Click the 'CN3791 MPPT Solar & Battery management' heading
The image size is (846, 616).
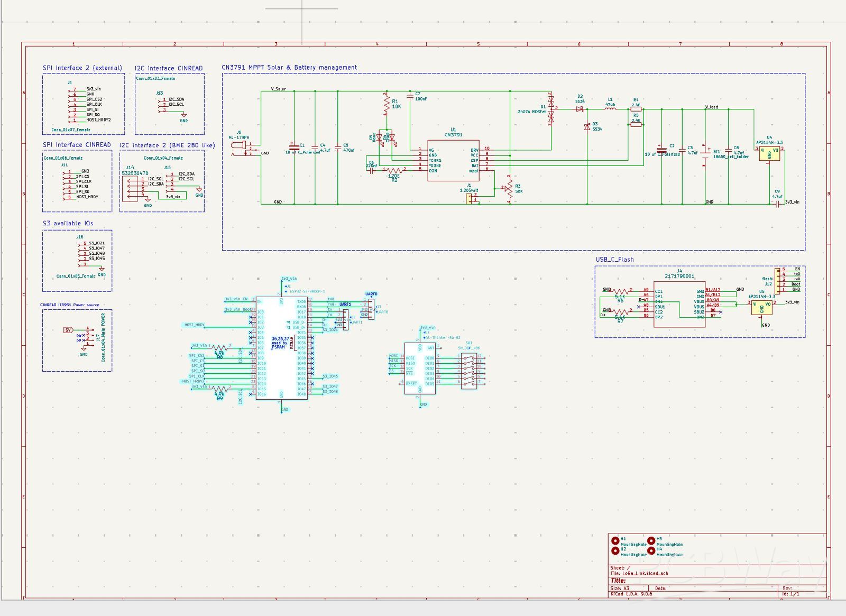point(289,68)
